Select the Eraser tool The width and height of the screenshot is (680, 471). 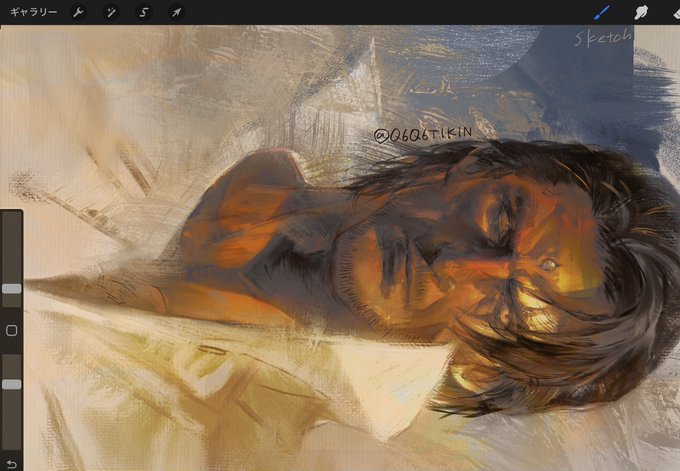[x=676, y=13]
